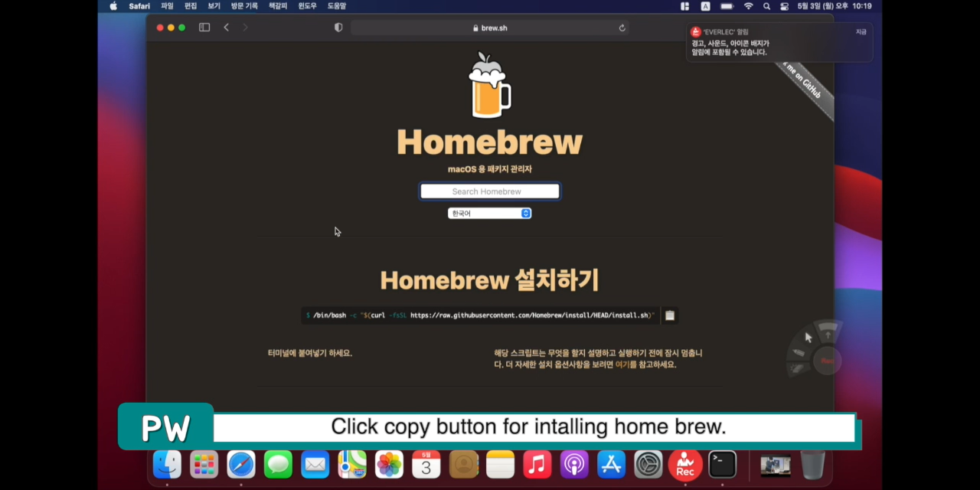The image size is (980, 490).
Task: Open Terminal from the Dock
Action: pyautogui.click(x=722, y=464)
